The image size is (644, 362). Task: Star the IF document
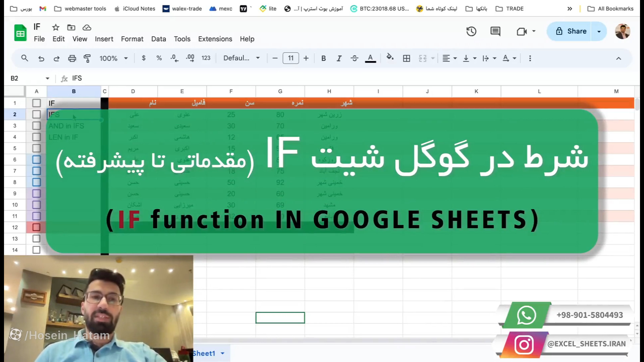click(x=56, y=27)
